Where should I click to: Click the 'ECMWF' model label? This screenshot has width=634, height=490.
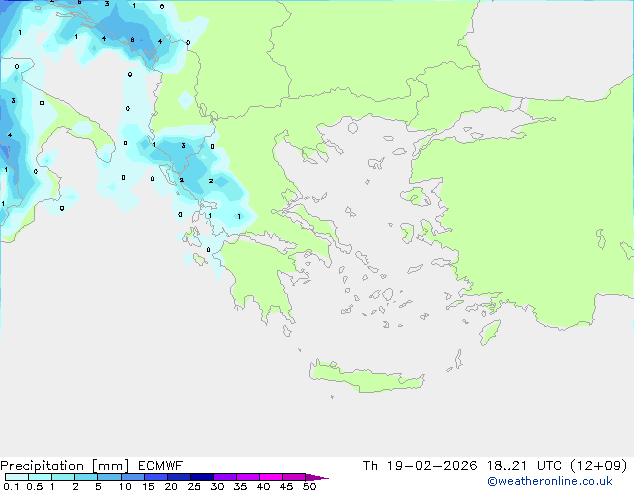click(161, 466)
